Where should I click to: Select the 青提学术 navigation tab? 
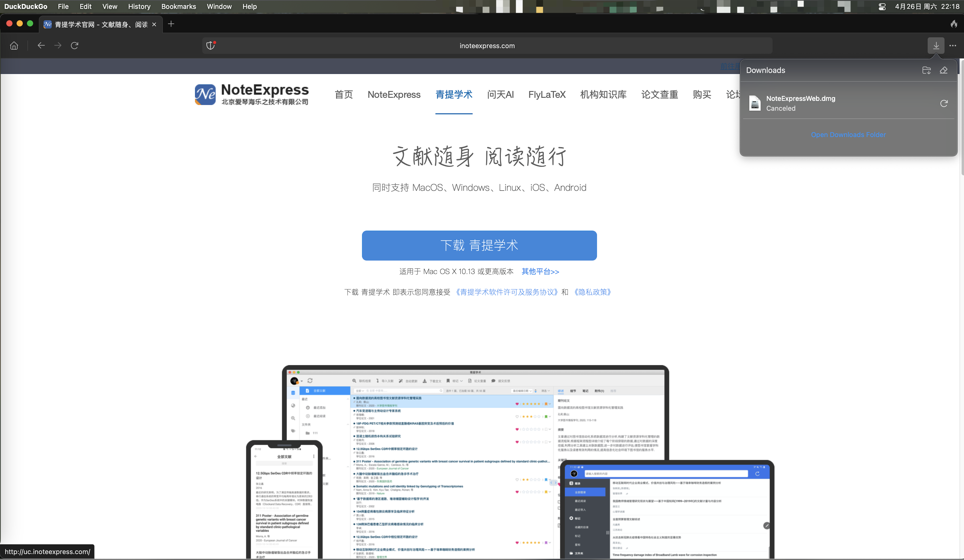tap(454, 95)
